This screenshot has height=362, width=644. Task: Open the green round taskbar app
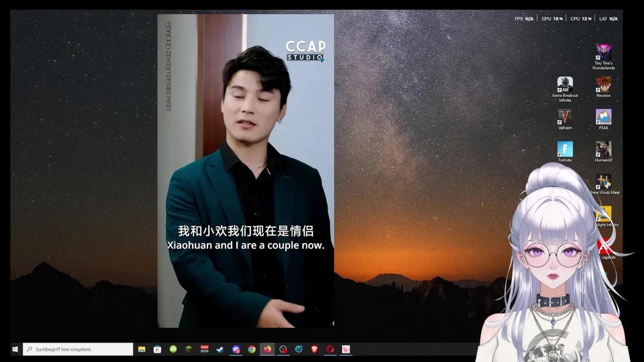coord(173,349)
